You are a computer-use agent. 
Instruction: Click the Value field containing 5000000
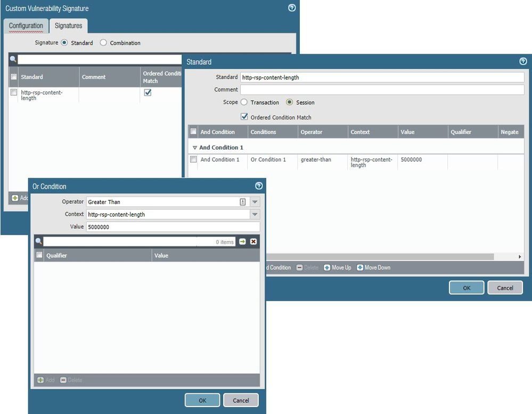173,227
